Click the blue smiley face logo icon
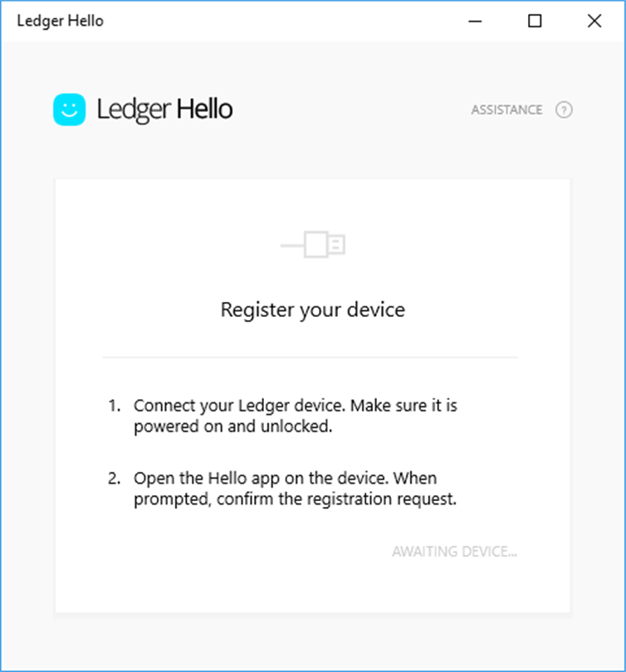Viewport: 626px width, 672px height. pos(69,109)
